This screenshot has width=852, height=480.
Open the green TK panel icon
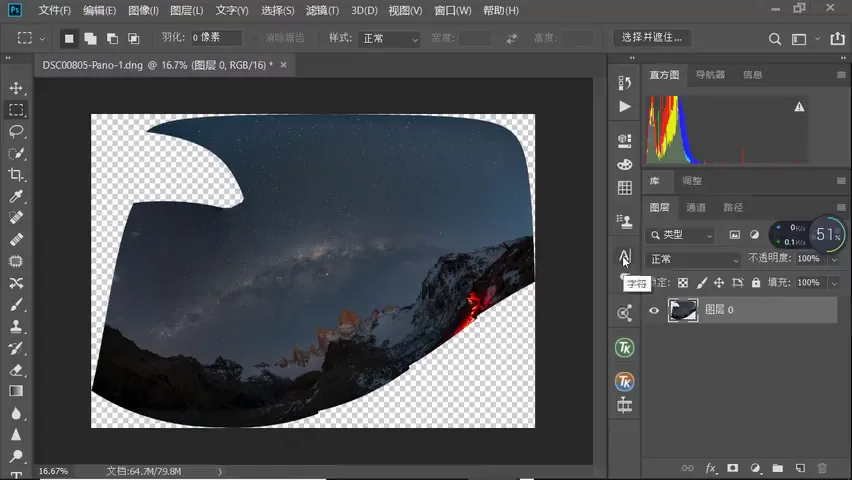[624, 348]
